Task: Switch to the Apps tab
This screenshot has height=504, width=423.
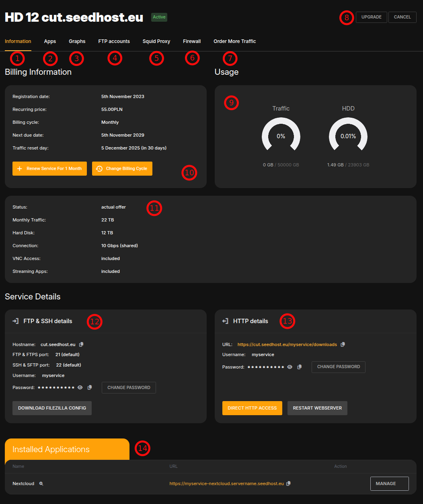Action: [x=50, y=41]
